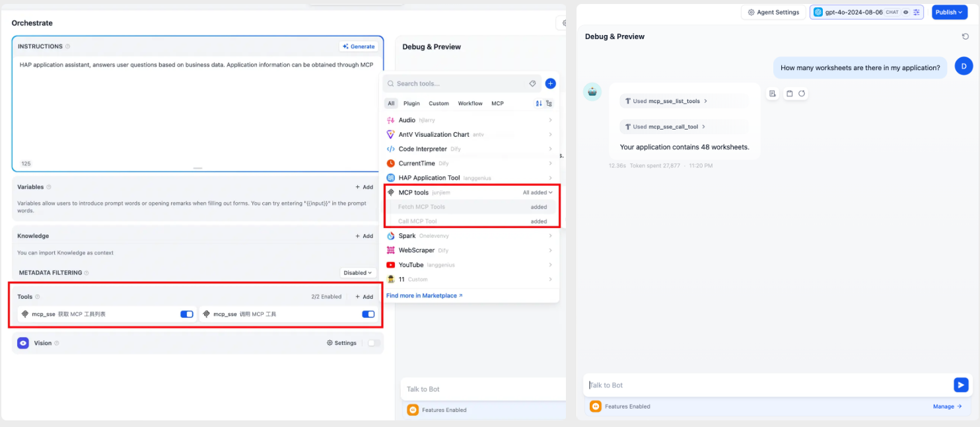Screen dimensions: 980x427
Task: Click the Agent Settings button
Action: 773,13
